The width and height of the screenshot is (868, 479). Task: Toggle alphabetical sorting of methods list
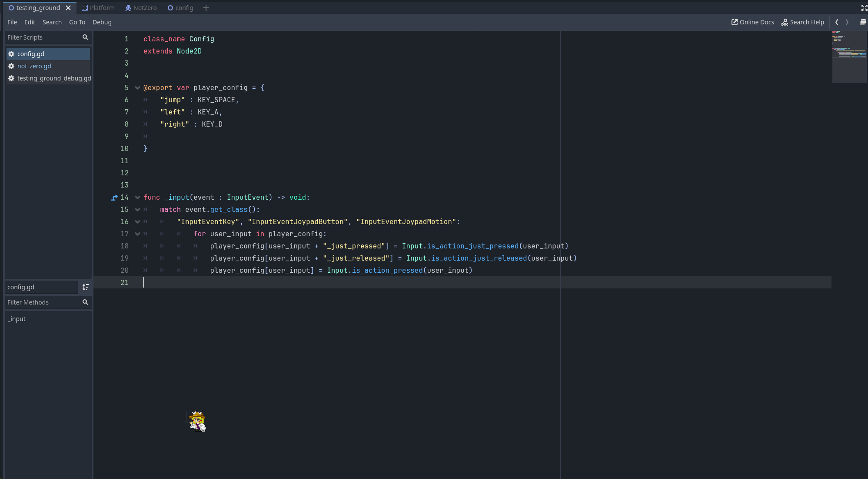85,287
